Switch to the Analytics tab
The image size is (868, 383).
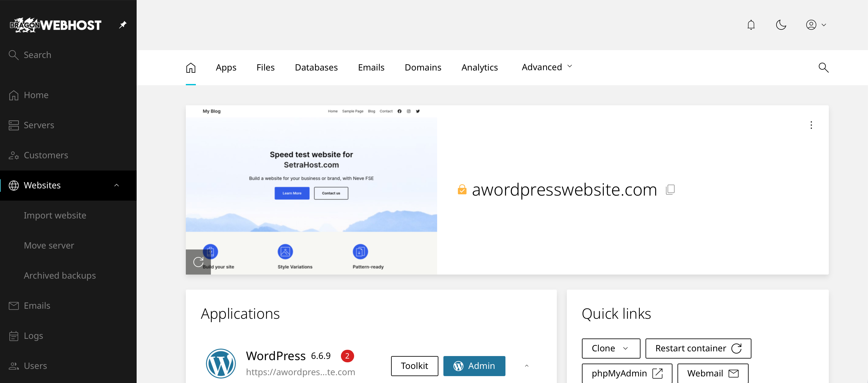click(479, 67)
